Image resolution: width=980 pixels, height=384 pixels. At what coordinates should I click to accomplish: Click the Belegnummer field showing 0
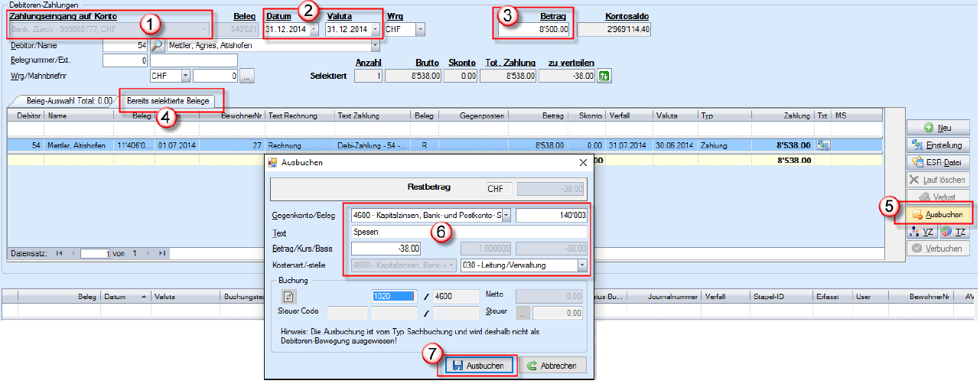(125, 60)
